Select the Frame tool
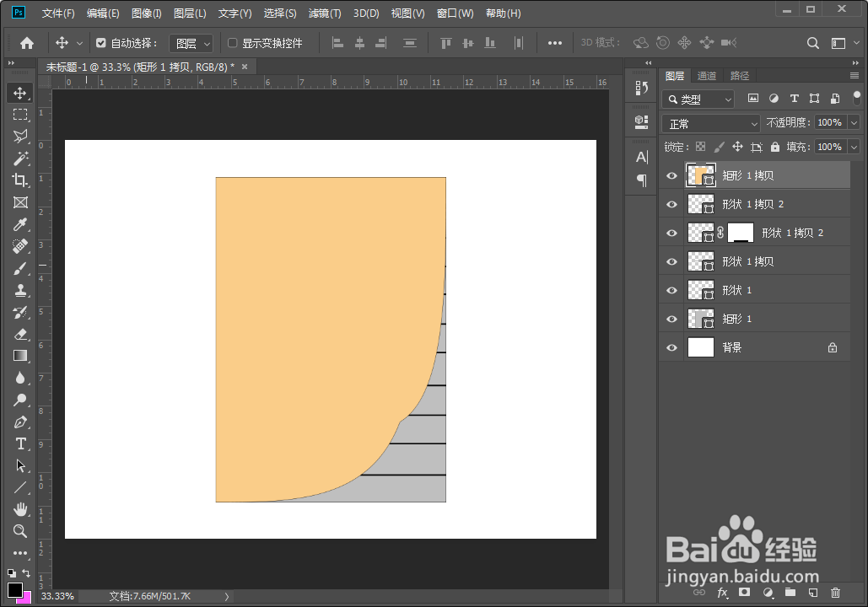Viewport: 868px width, 607px height. [20, 202]
